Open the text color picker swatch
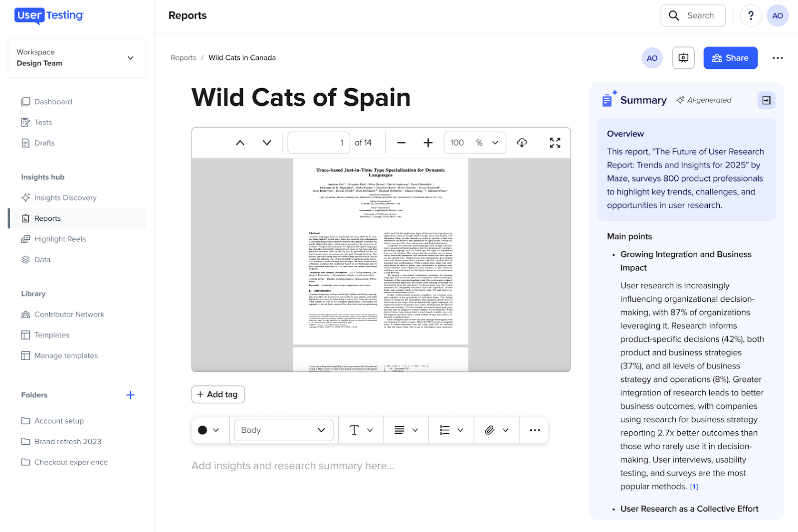The image size is (798, 532). coord(208,430)
